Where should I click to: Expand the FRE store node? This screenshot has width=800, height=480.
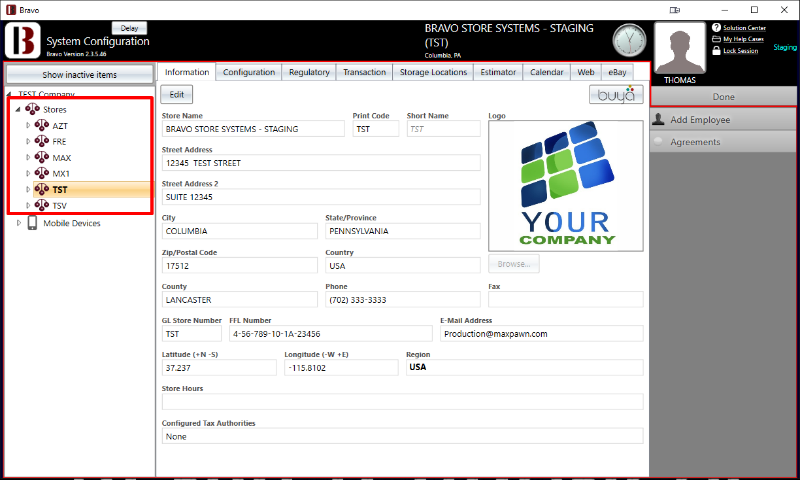click(x=28, y=141)
